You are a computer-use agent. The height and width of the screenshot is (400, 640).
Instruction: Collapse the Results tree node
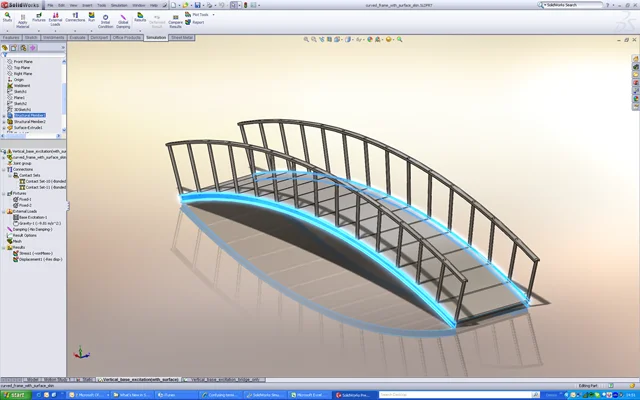click(4, 247)
